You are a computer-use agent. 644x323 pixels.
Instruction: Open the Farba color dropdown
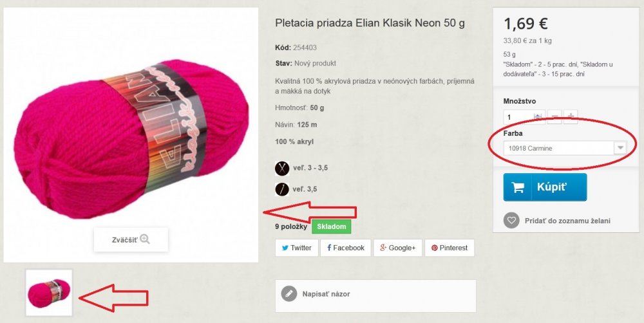[x=565, y=148]
